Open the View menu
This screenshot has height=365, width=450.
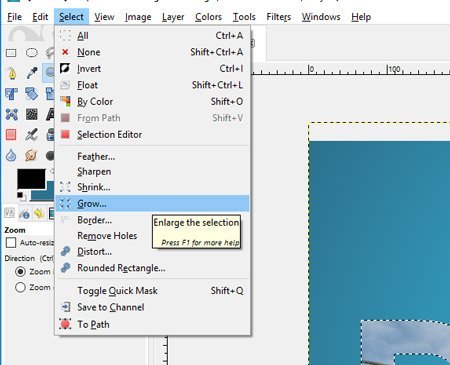tap(104, 17)
